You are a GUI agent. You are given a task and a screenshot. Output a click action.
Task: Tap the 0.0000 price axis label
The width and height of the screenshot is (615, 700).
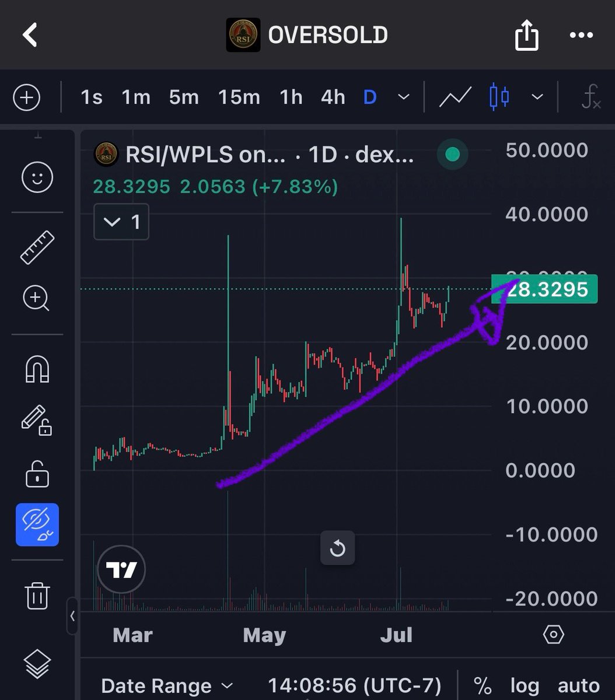coord(540,470)
